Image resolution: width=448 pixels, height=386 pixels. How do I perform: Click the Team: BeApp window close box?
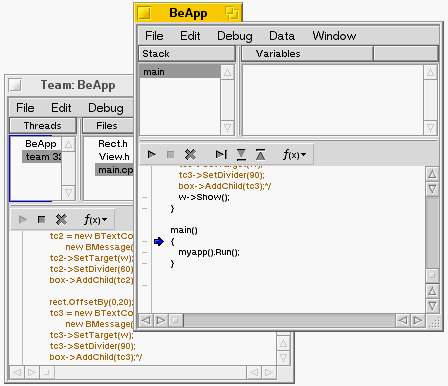(x=15, y=85)
